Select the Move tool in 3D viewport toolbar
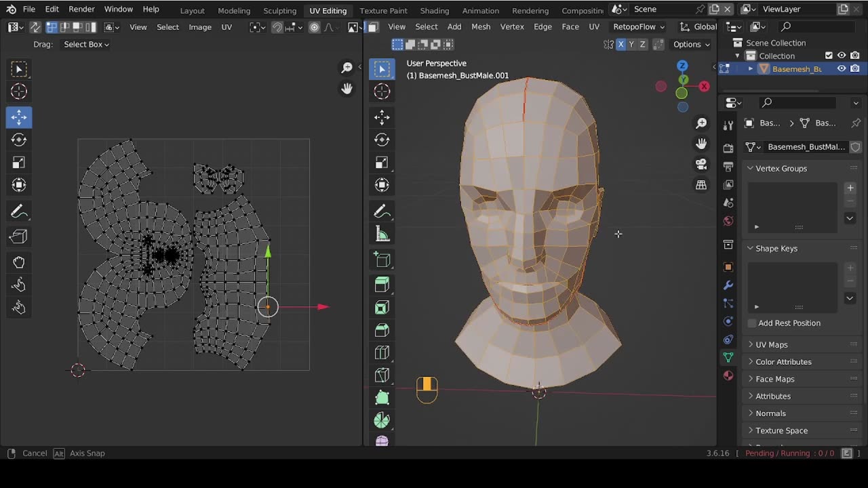The width and height of the screenshot is (868, 488). coord(382,117)
